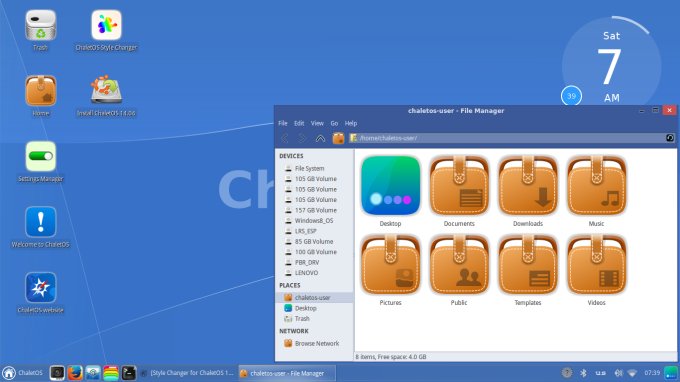Screen dimensions: 680x382
Task: Click the path field /home/chaletos-user/
Action: [x=507, y=138]
